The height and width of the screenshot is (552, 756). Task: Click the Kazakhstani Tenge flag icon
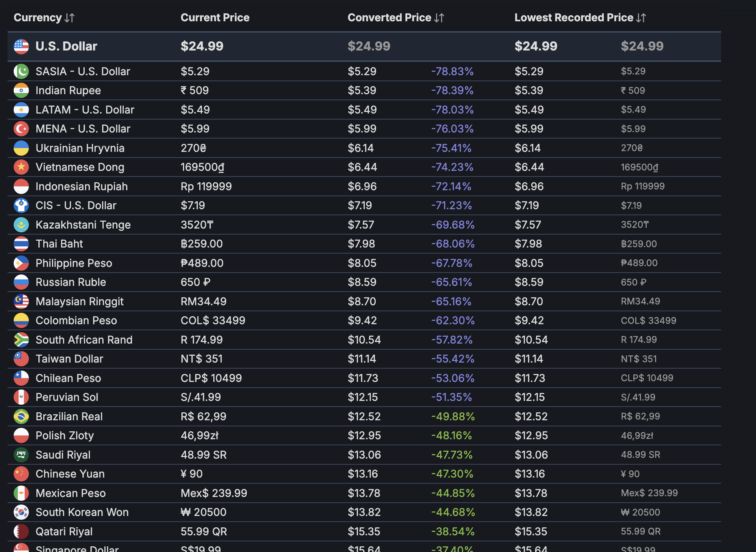tap(21, 225)
